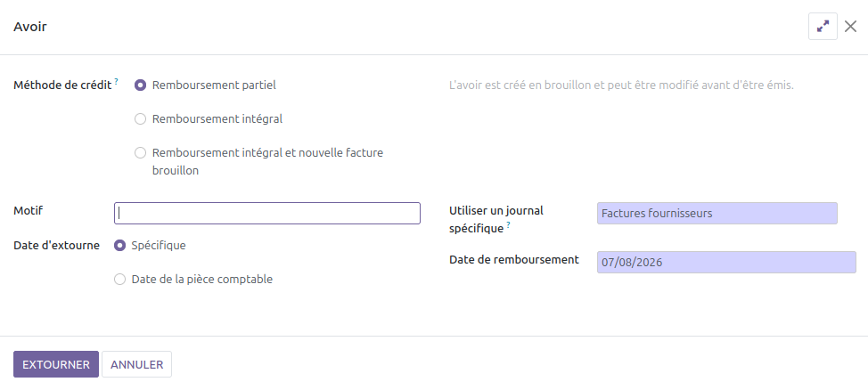Image resolution: width=868 pixels, height=390 pixels.
Task: Choose Remboursement intégral et nouvelle facture brouillon
Action: [141, 152]
